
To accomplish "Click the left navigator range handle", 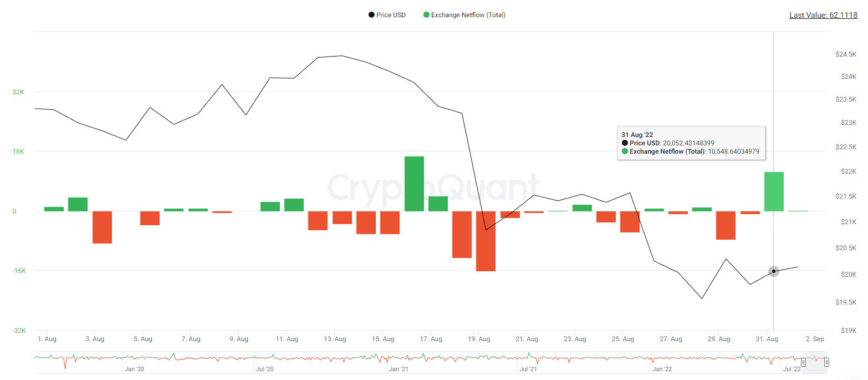I will (803, 362).
